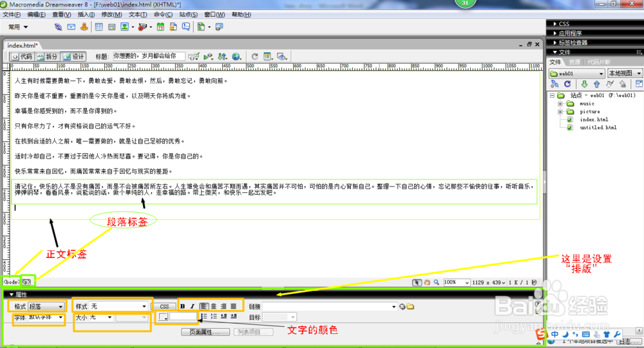Image resolution: width=644 pixels, height=348 pixels.
Task: Select the p tag in tag selector
Action: 26,282
